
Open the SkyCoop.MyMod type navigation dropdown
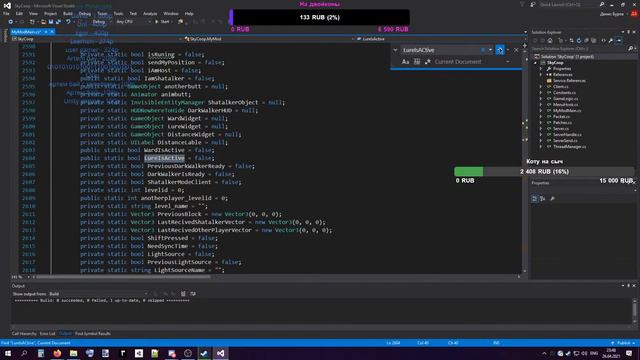coord(269,39)
